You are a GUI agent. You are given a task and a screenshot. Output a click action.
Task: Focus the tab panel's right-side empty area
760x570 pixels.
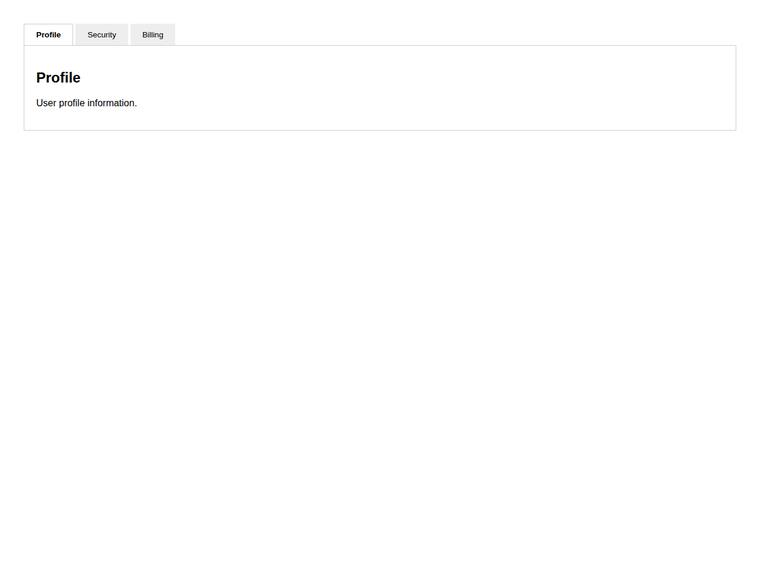pos(533,87)
